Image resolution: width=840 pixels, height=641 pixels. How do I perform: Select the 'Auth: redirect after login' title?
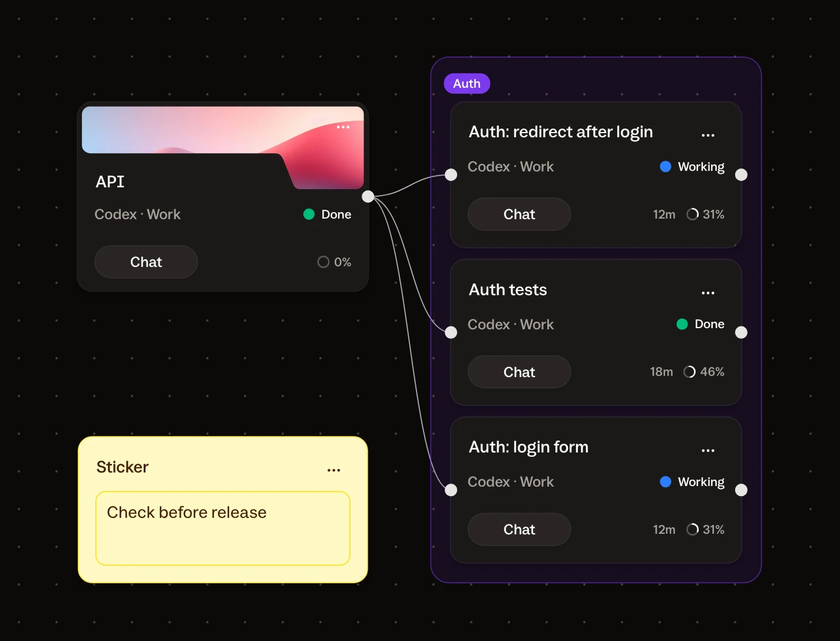(561, 132)
